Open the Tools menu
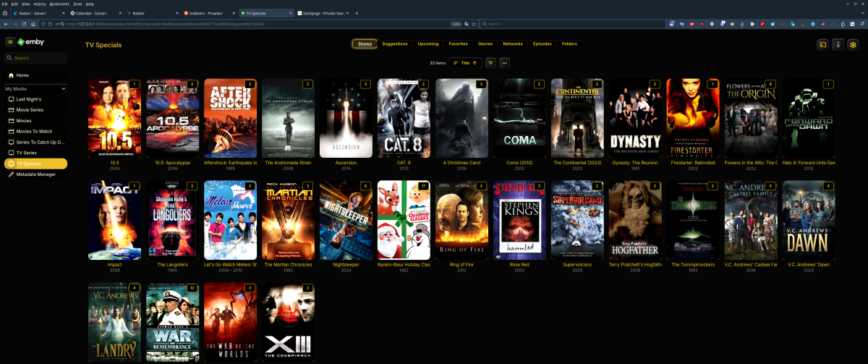 point(77,4)
